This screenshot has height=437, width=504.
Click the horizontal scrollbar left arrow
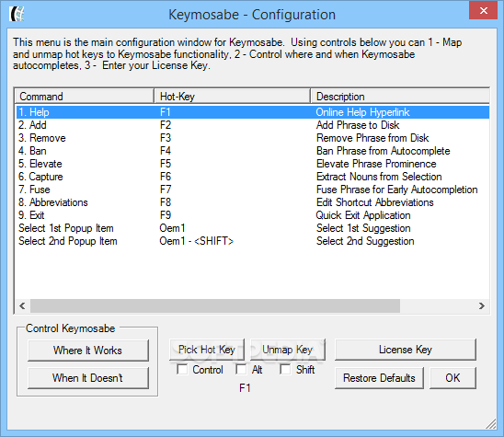pyautogui.click(x=22, y=305)
